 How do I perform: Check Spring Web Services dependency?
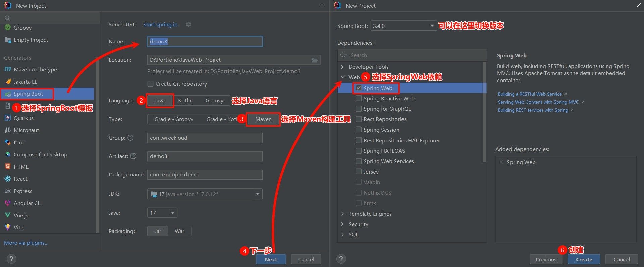coord(359,161)
